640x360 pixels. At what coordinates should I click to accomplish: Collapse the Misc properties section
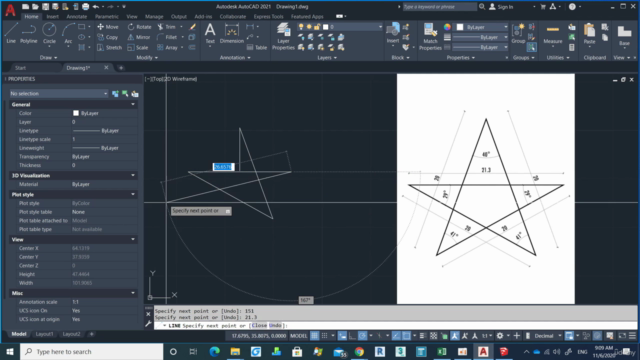click(133, 293)
